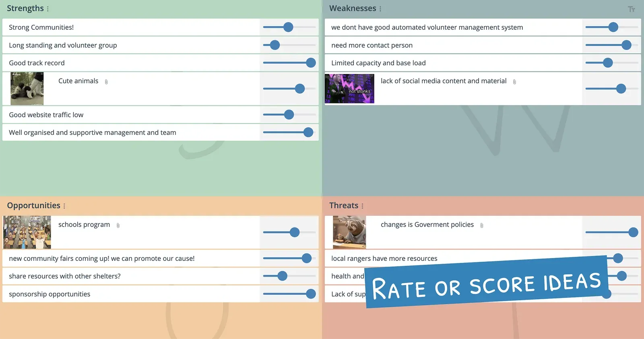Viewport: 644px width, 339px height.
Task: Click slider handle for need more contact person
Action: pos(626,45)
